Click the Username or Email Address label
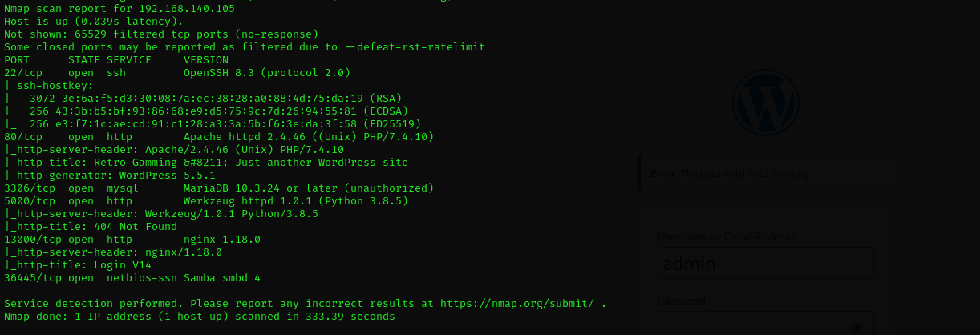 (x=726, y=236)
